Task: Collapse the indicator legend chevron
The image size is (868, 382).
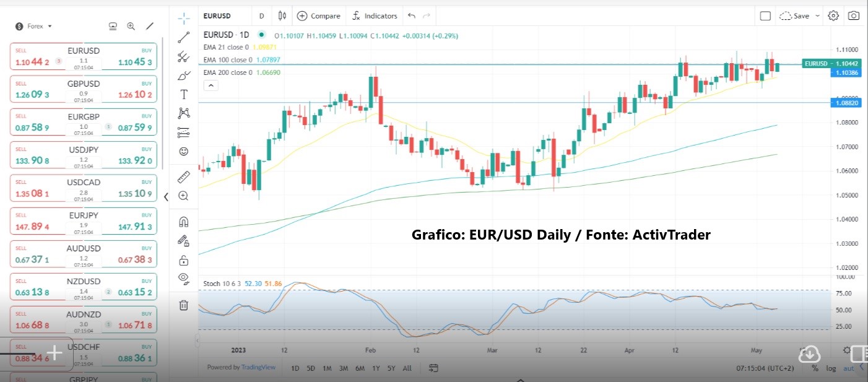Action: click(210, 85)
